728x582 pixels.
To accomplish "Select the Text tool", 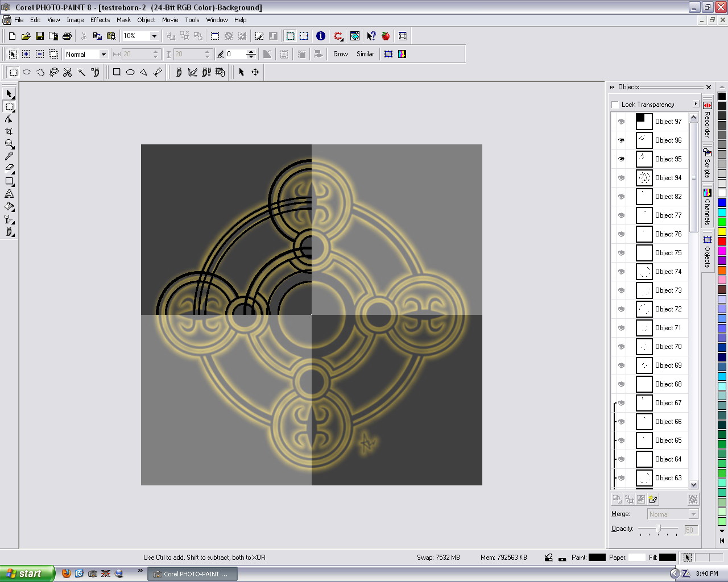I will pos(9,194).
